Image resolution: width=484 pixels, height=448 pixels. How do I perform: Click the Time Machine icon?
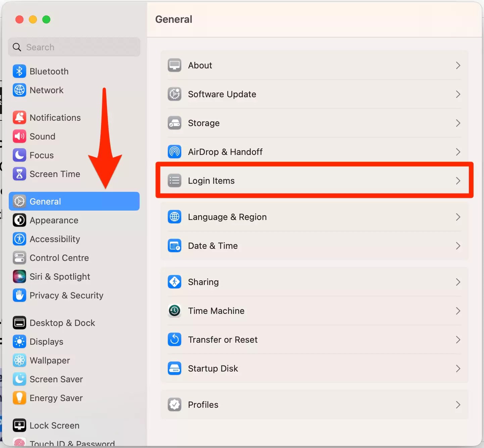[x=174, y=311]
